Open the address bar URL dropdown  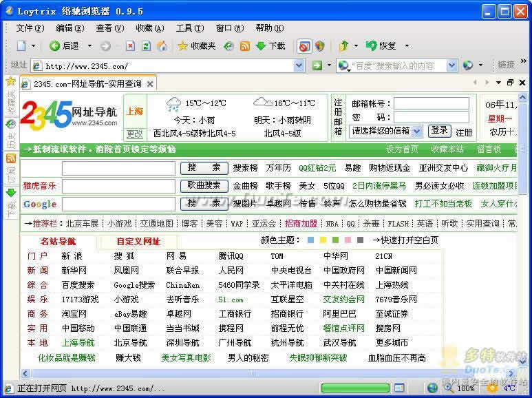tap(299, 65)
